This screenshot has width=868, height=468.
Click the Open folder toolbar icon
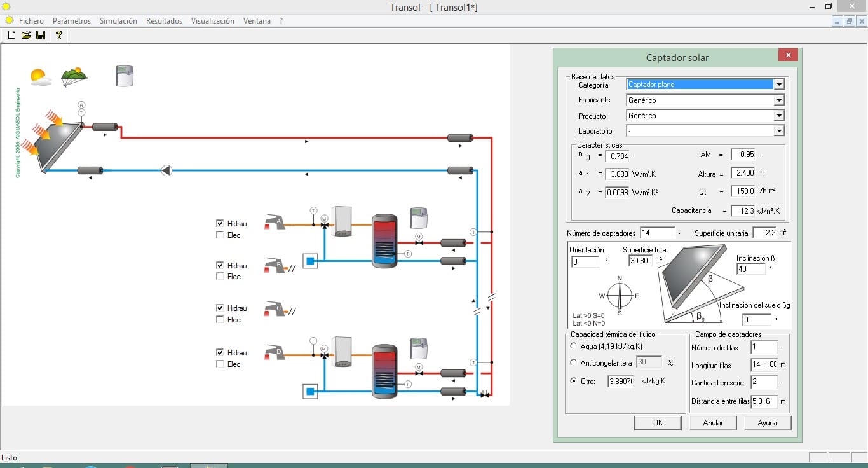coord(26,35)
